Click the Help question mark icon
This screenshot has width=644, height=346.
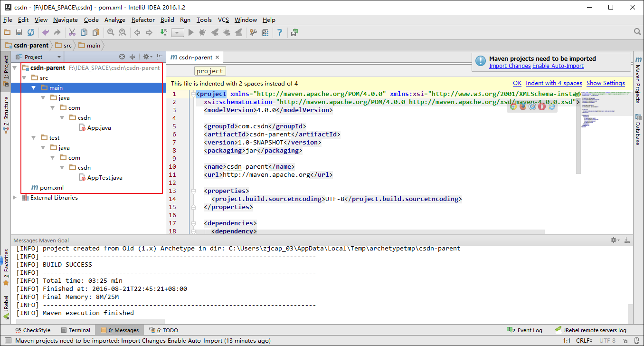[x=280, y=32]
